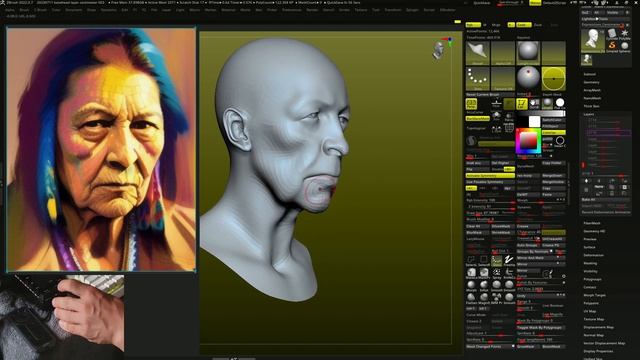Expand the Polygroups section
Screen dimensions: 640x360
tap(592, 279)
